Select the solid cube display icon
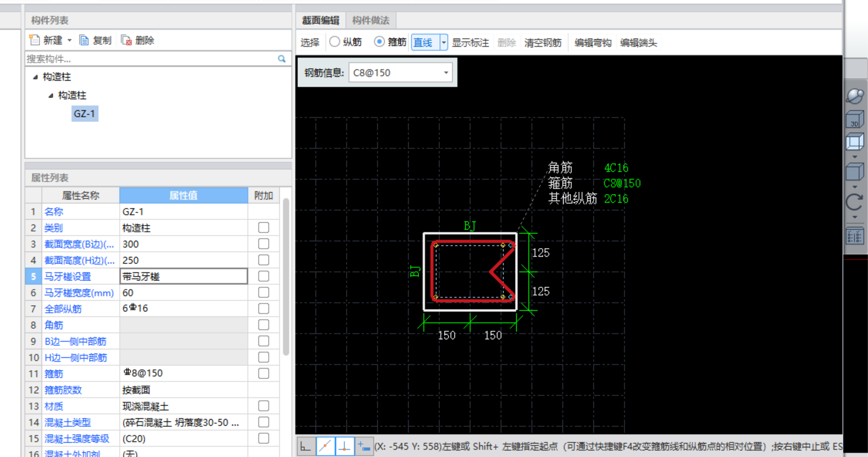This screenshot has width=868, height=457. pyautogui.click(x=855, y=172)
